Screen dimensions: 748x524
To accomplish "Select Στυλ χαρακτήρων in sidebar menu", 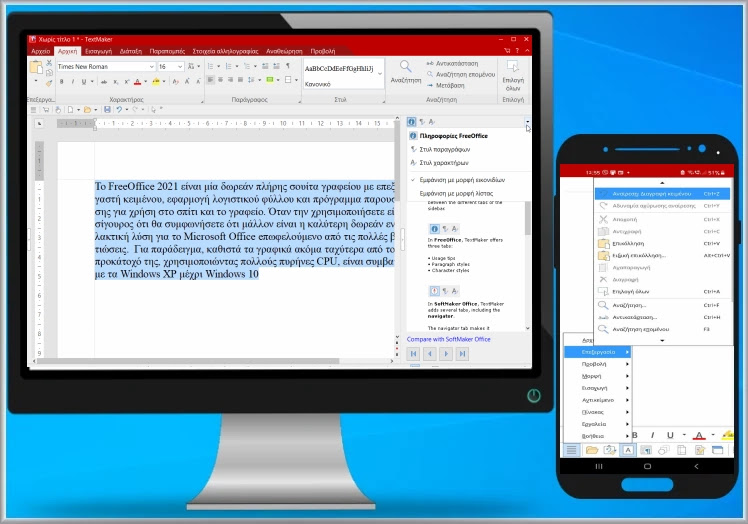I will [x=444, y=163].
